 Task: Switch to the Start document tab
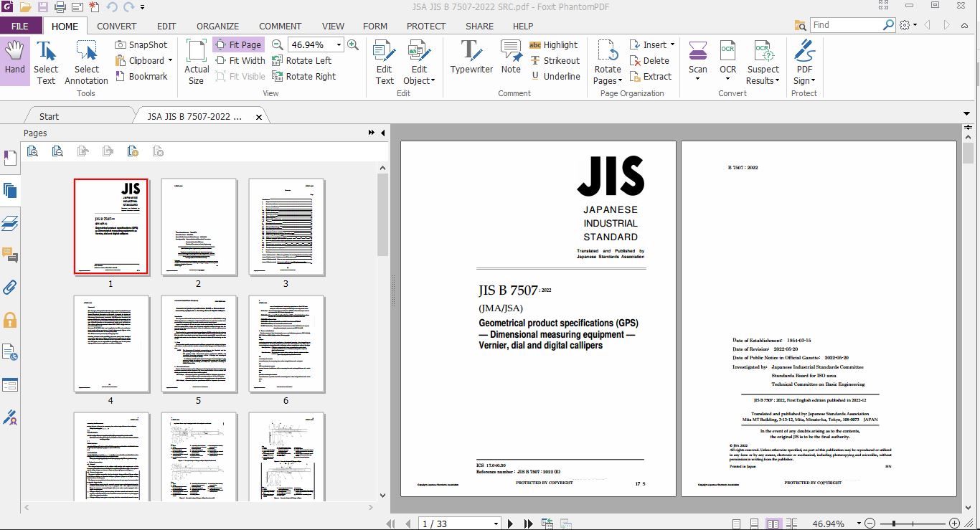point(49,116)
